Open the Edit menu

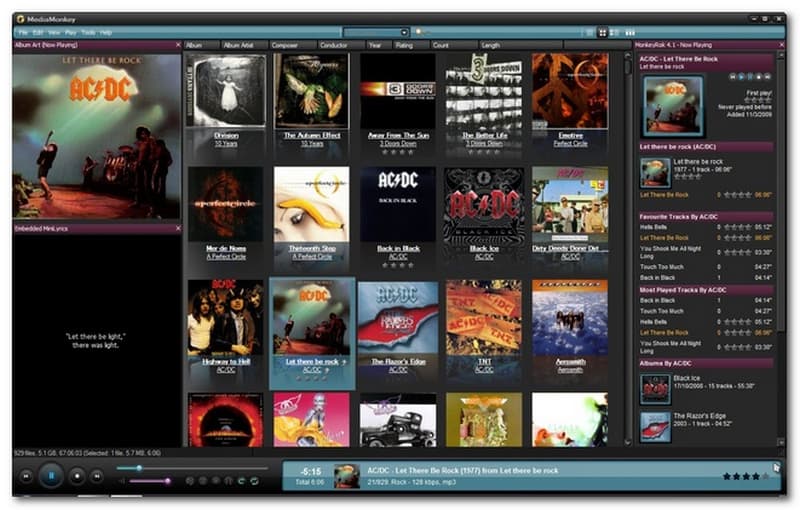click(x=38, y=33)
